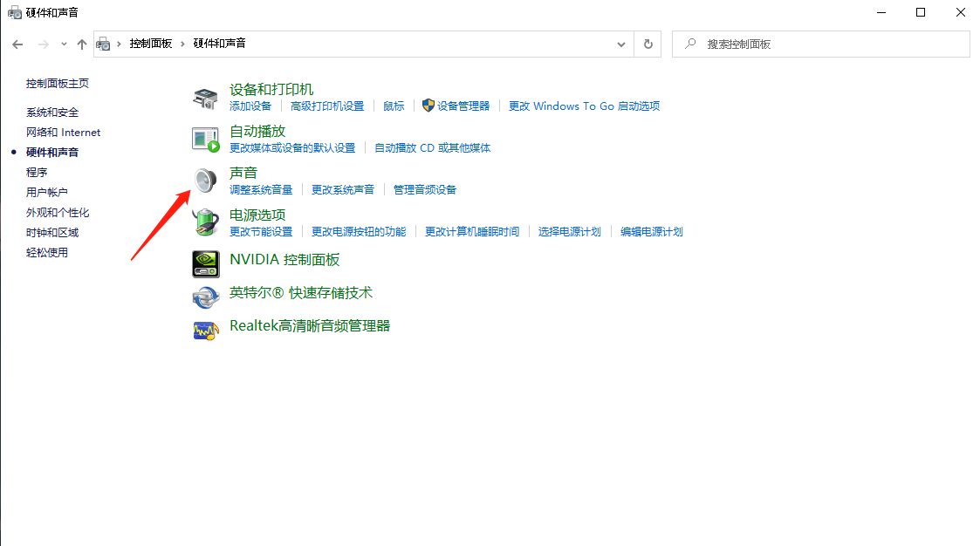
Task: Open the AutoPlay (自动播放) icon
Action: (x=206, y=140)
